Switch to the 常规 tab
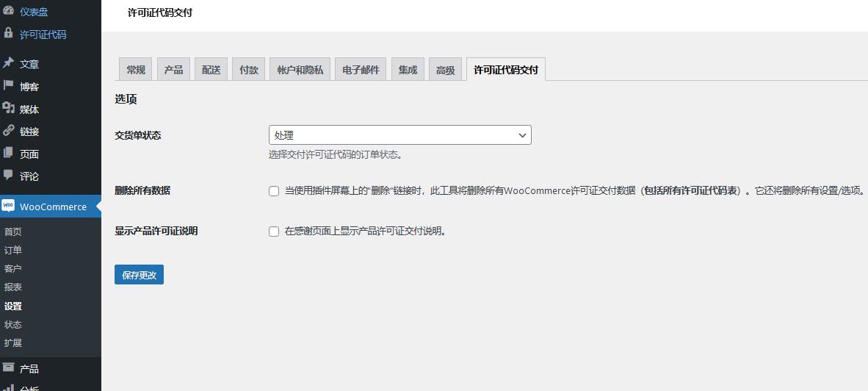The width and height of the screenshot is (868, 391). pyautogui.click(x=136, y=70)
